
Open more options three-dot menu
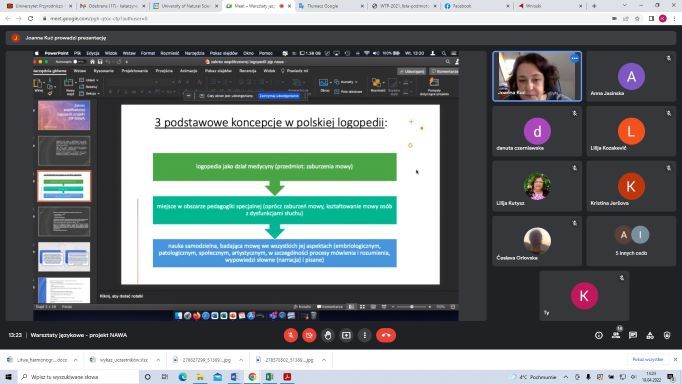point(364,335)
